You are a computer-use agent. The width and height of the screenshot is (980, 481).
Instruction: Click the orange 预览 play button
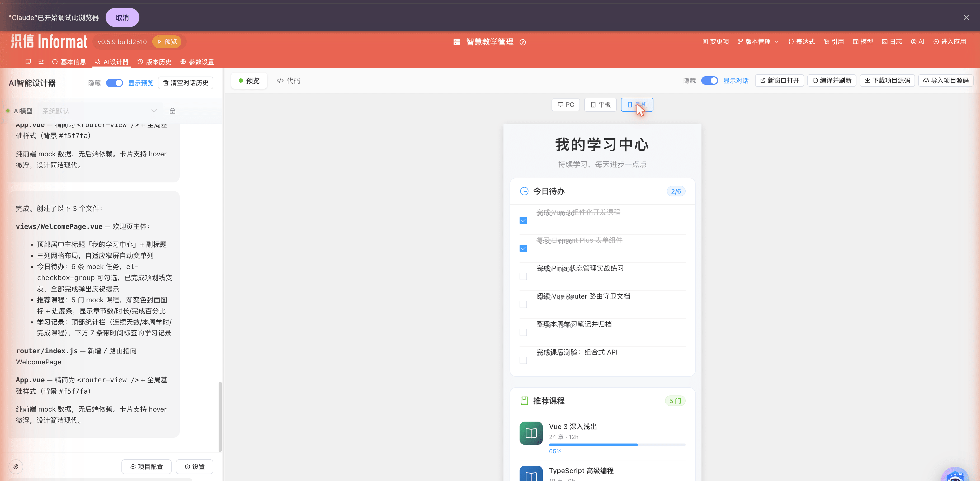tap(167, 42)
